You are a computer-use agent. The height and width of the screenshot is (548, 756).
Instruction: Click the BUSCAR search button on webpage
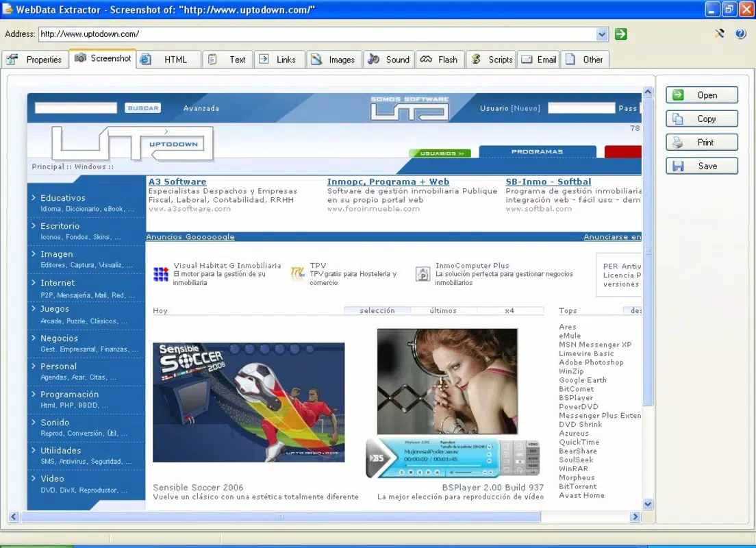click(142, 108)
